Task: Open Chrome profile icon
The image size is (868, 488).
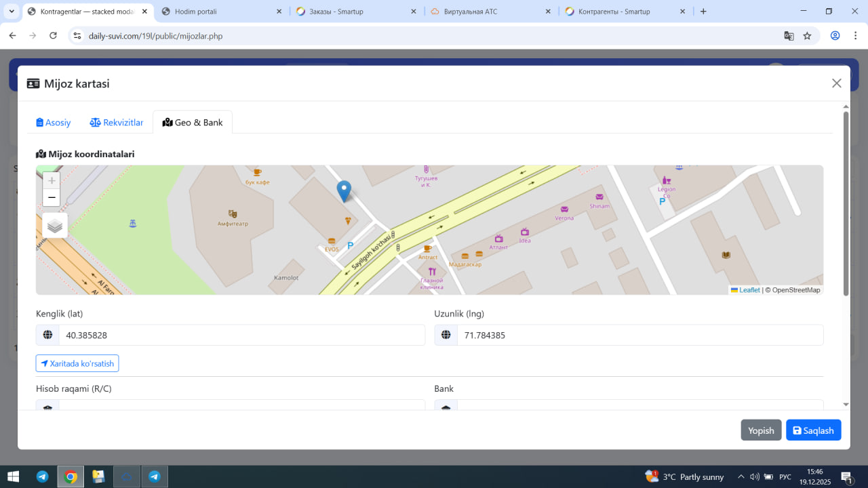Action: [x=835, y=36]
